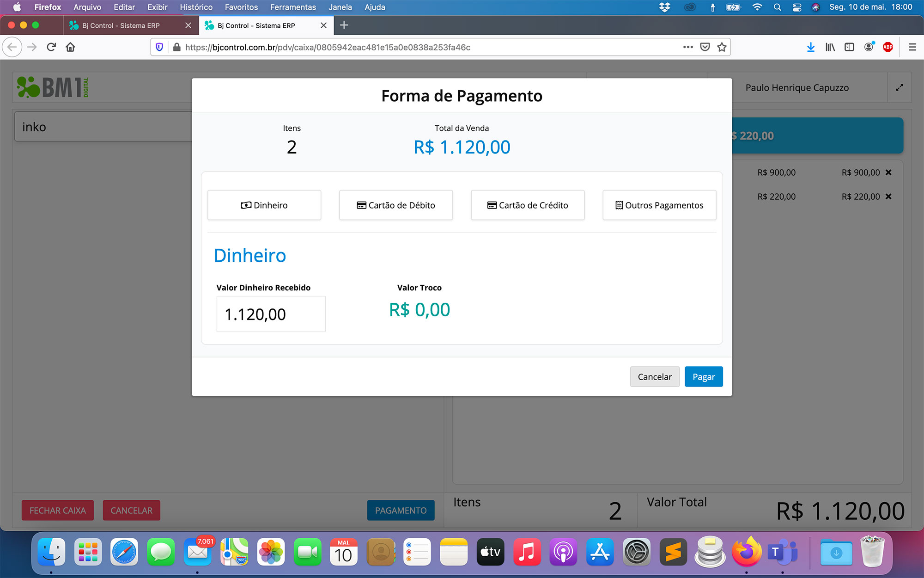Click the blue Pagar button
Image resolution: width=924 pixels, height=578 pixels.
(703, 377)
